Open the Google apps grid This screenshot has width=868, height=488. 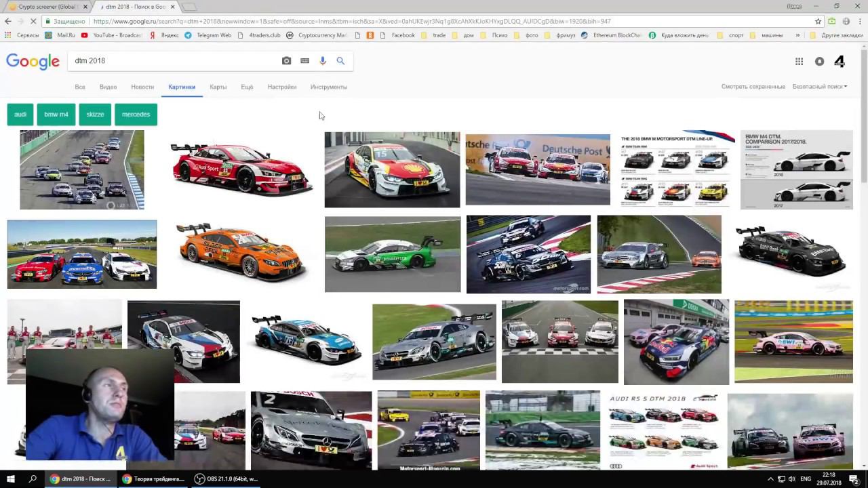pyautogui.click(x=800, y=62)
